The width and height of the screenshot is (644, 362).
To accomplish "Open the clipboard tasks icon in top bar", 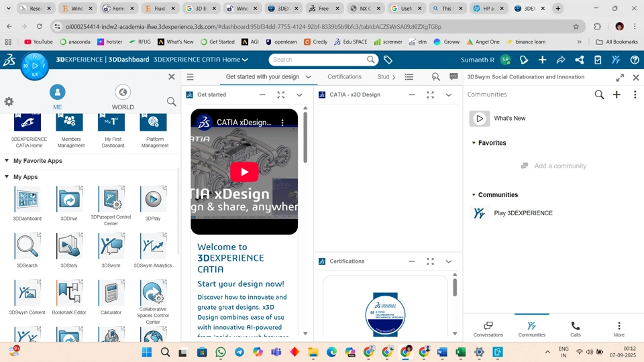I will tap(598, 60).
